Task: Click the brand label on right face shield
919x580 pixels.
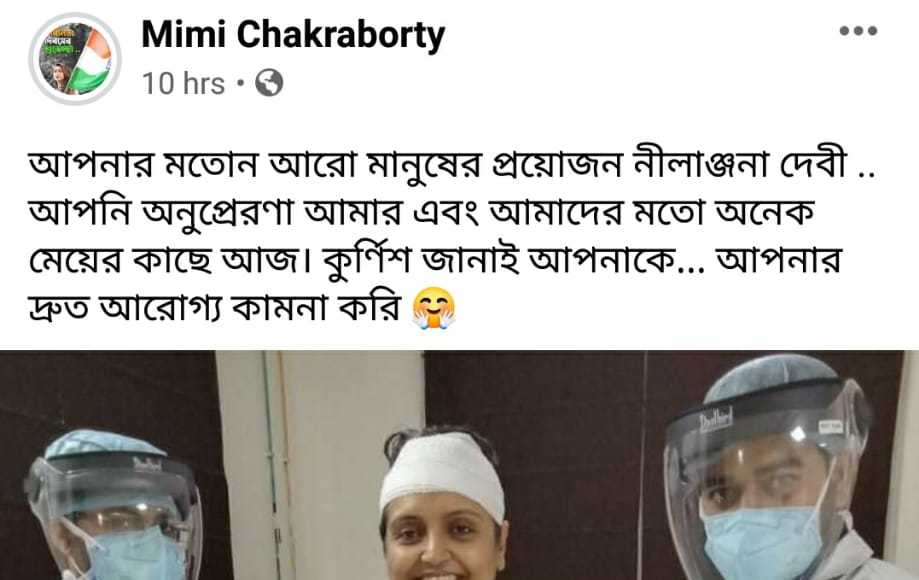Action: pyautogui.click(x=716, y=421)
